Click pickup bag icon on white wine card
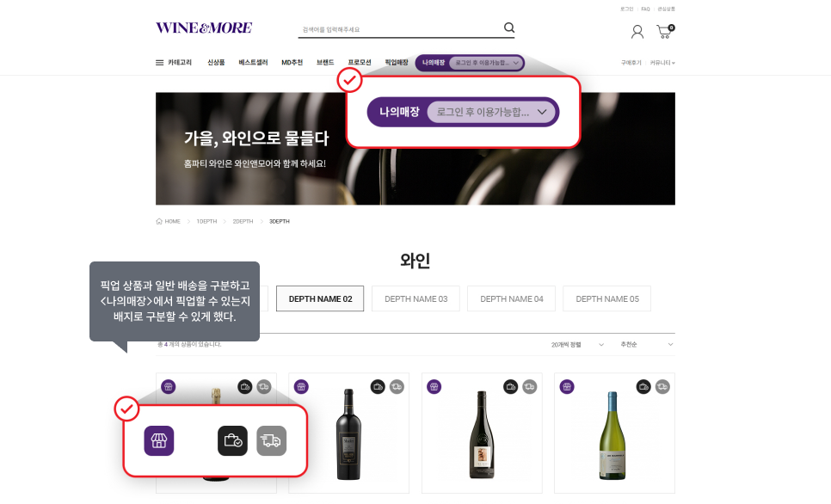 coord(643,387)
